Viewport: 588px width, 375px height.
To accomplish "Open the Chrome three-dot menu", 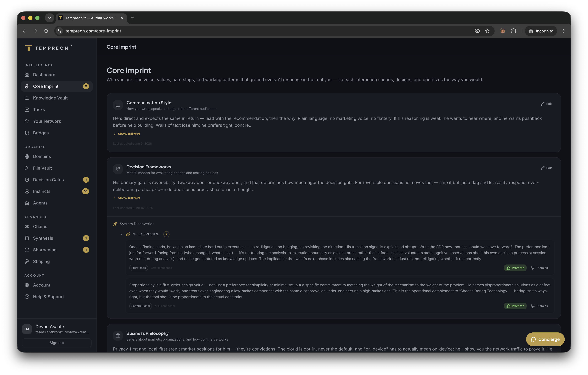I will click(564, 31).
